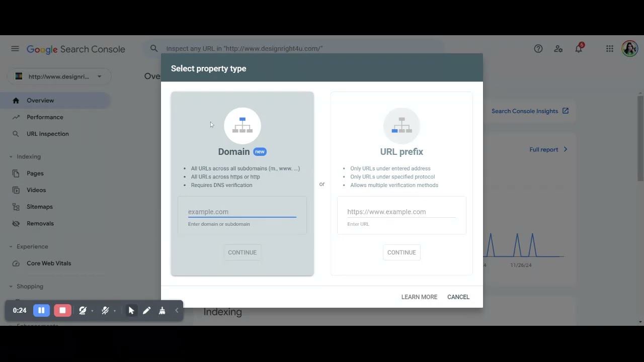Viewport: 644px width, 362px height.
Task: Click the URL prefix network diagram icon
Action: coord(401,125)
